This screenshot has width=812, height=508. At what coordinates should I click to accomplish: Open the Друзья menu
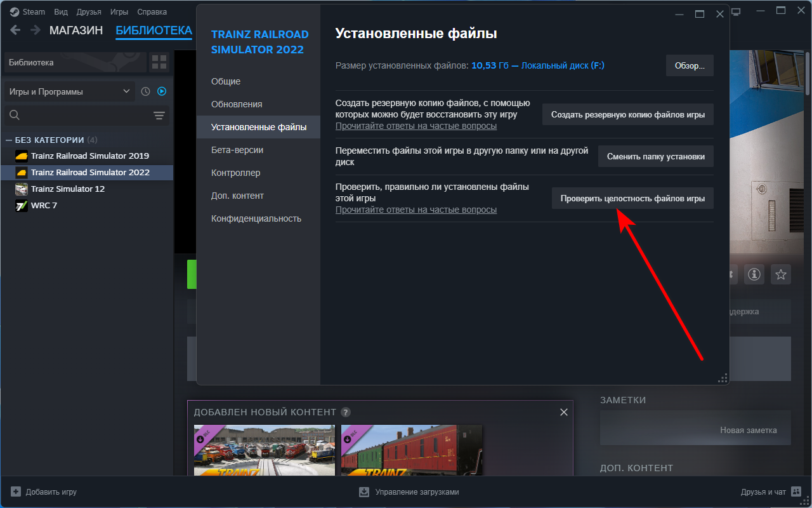89,12
